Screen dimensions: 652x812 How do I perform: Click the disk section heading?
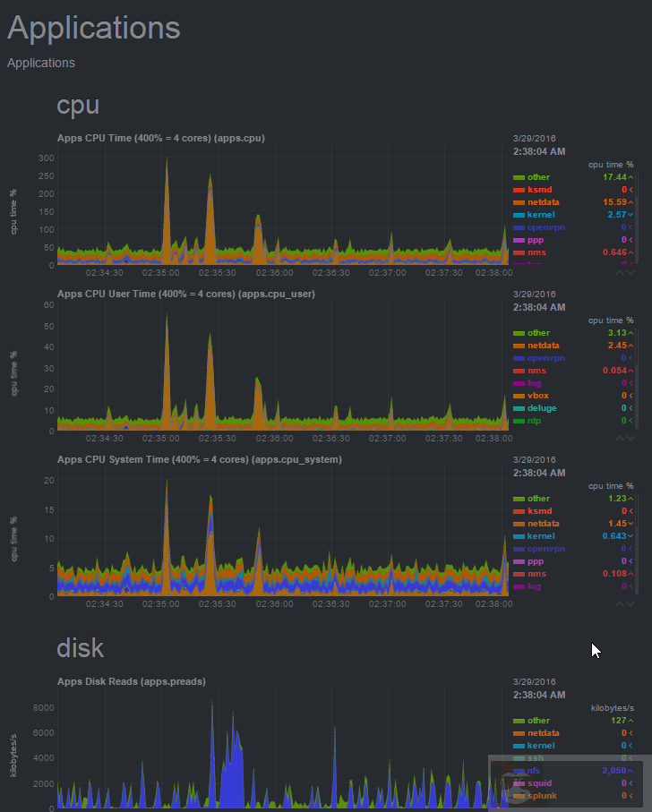pyautogui.click(x=80, y=647)
